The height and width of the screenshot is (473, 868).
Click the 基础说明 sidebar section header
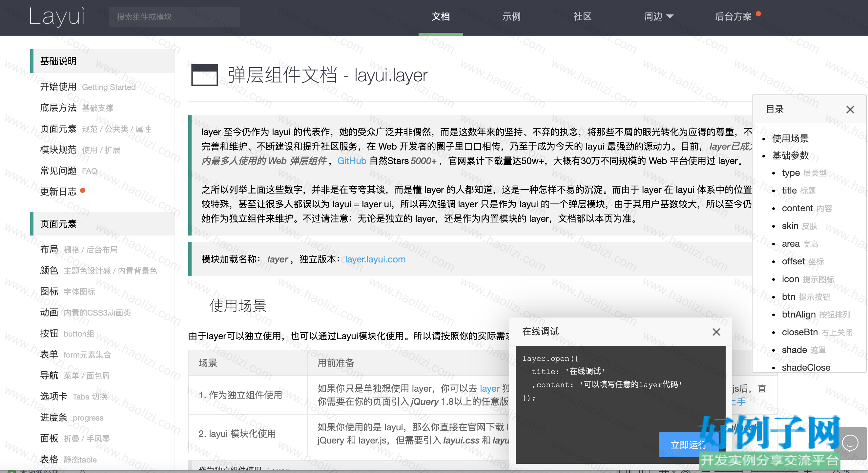coord(102,61)
